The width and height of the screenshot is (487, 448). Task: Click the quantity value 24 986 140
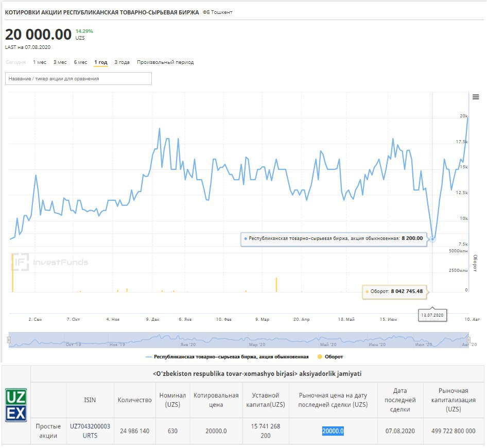pyautogui.click(x=134, y=431)
